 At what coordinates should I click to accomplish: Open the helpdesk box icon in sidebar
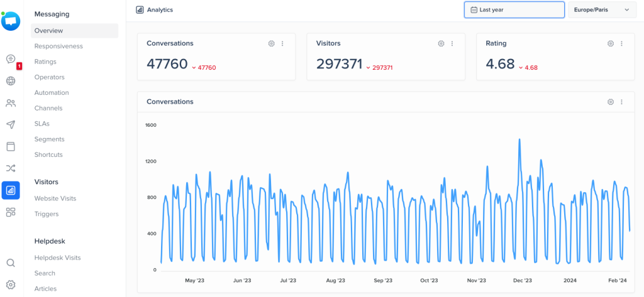click(x=11, y=146)
